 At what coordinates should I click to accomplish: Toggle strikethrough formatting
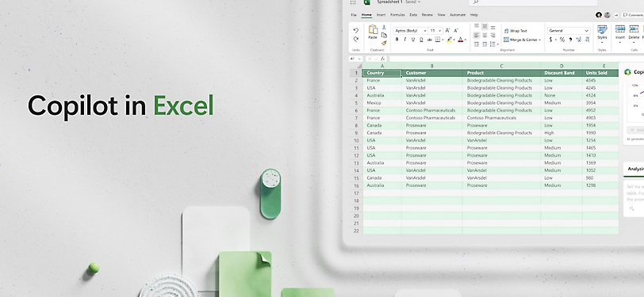(430, 40)
